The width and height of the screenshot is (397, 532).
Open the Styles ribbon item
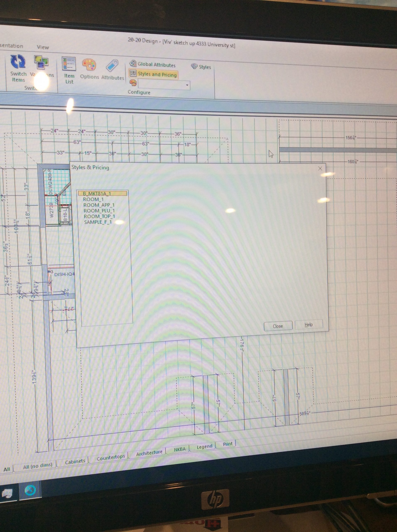pos(201,67)
